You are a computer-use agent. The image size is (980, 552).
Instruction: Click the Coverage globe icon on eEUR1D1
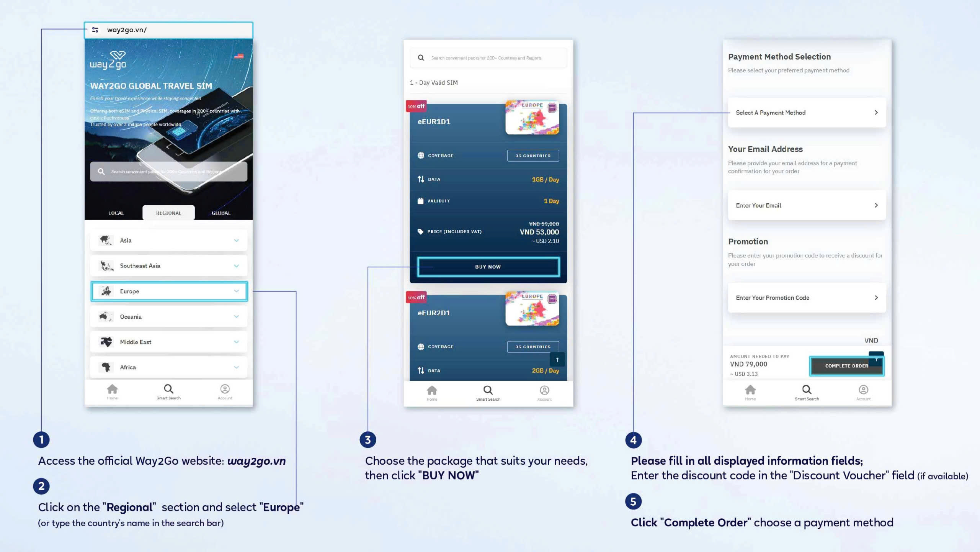419,155
